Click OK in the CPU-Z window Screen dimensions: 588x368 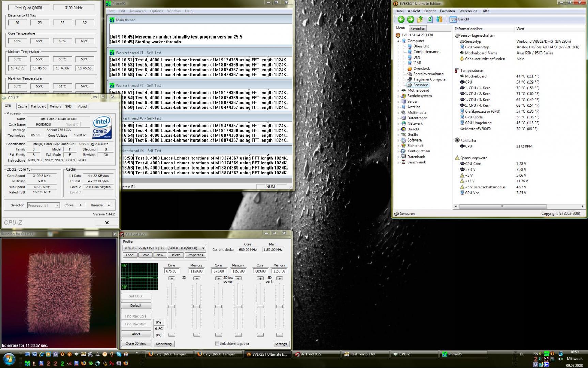coord(107,223)
